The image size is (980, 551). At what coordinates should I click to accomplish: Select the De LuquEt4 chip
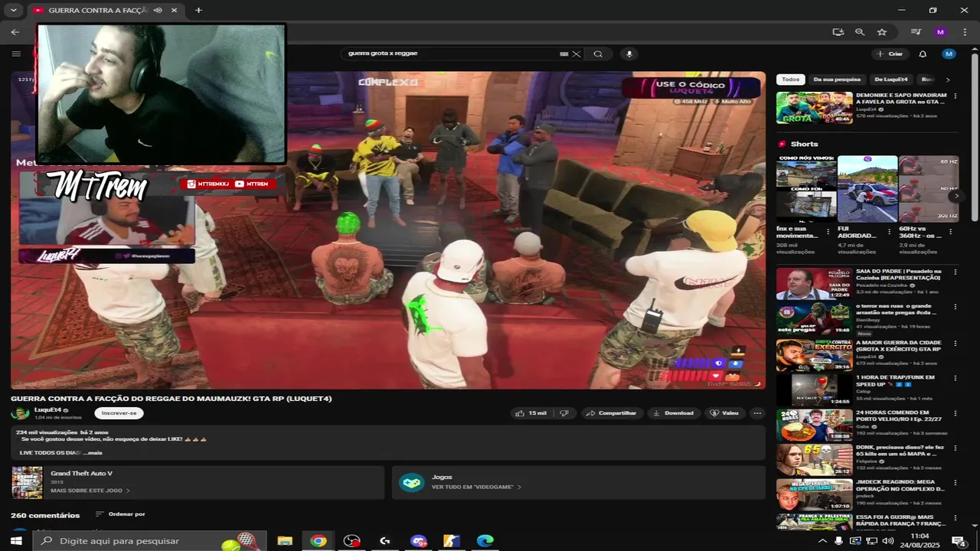pos(891,80)
